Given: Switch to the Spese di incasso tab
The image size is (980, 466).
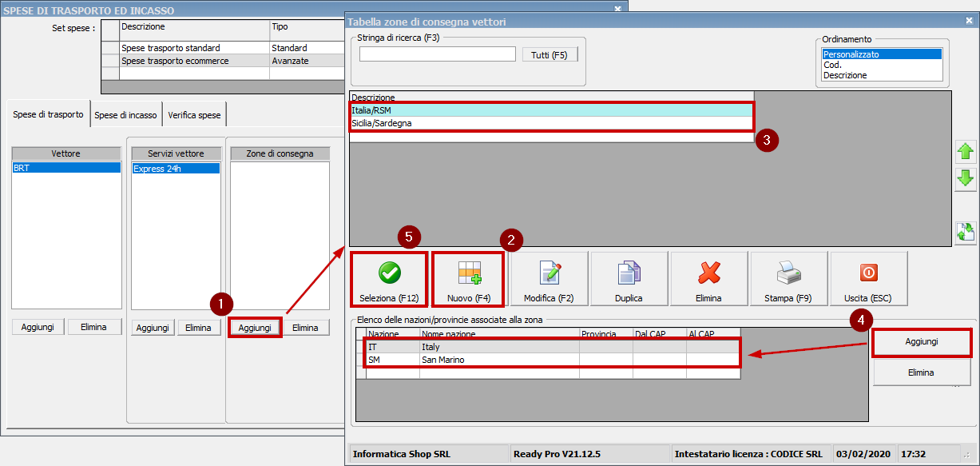Looking at the screenshot, I should click(126, 115).
